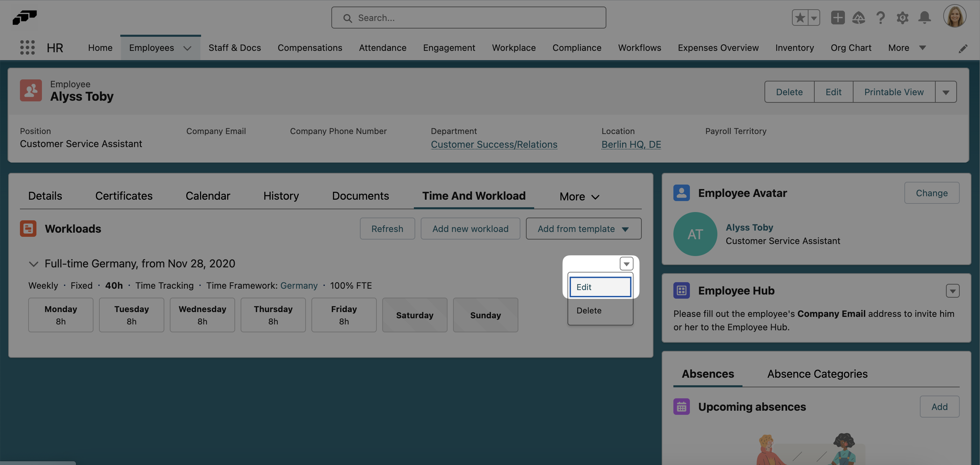Screen dimensions: 980x465
Task: Click the Upcoming absences calendar icon
Action: [x=681, y=406]
